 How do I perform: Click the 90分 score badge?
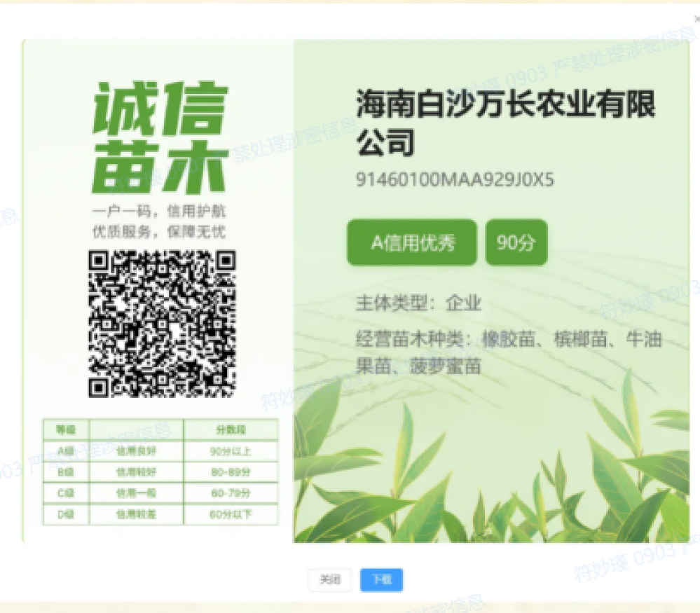(x=516, y=242)
